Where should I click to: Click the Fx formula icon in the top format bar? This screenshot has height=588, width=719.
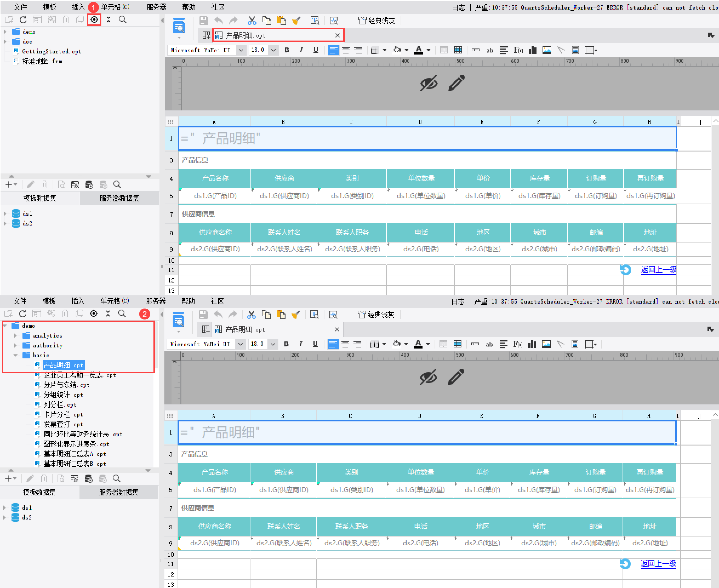[x=518, y=50]
